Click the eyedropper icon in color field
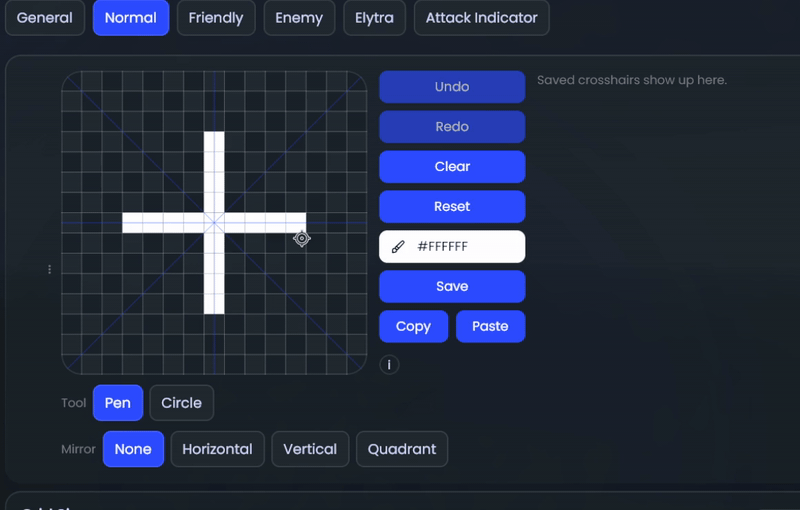 (x=398, y=247)
